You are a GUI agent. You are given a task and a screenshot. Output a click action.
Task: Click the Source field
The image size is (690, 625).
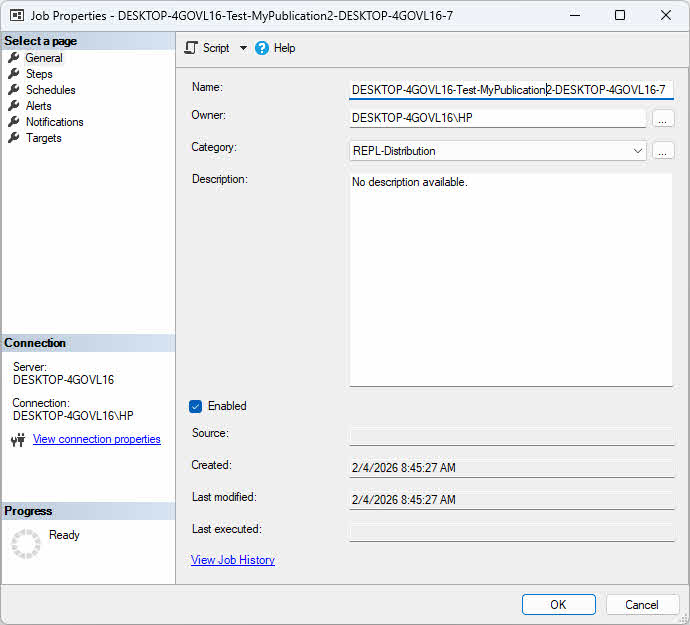click(511, 436)
